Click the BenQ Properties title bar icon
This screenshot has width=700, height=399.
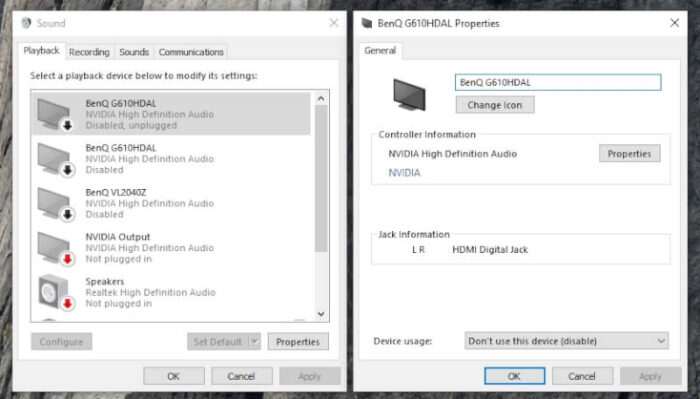[367, 23]
